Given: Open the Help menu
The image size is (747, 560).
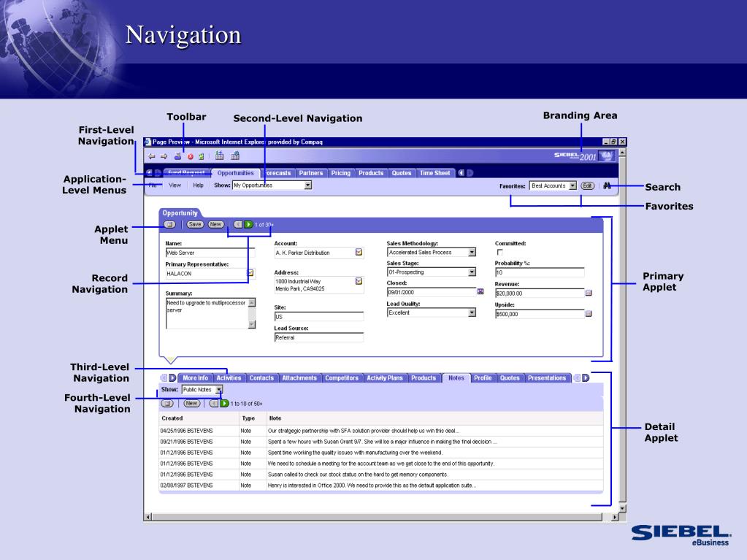Looking at the screenshot, I should click(198, 185).
